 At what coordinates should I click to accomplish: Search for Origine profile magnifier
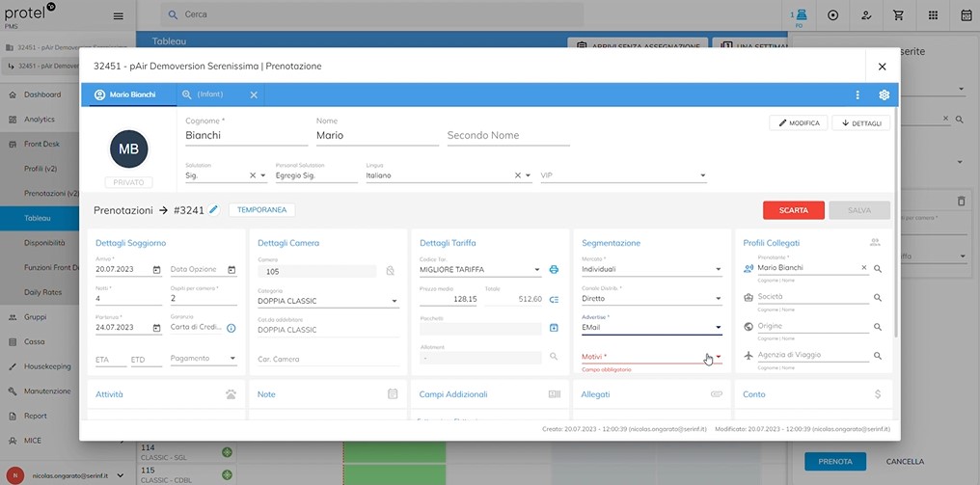[x=878, y=327]
